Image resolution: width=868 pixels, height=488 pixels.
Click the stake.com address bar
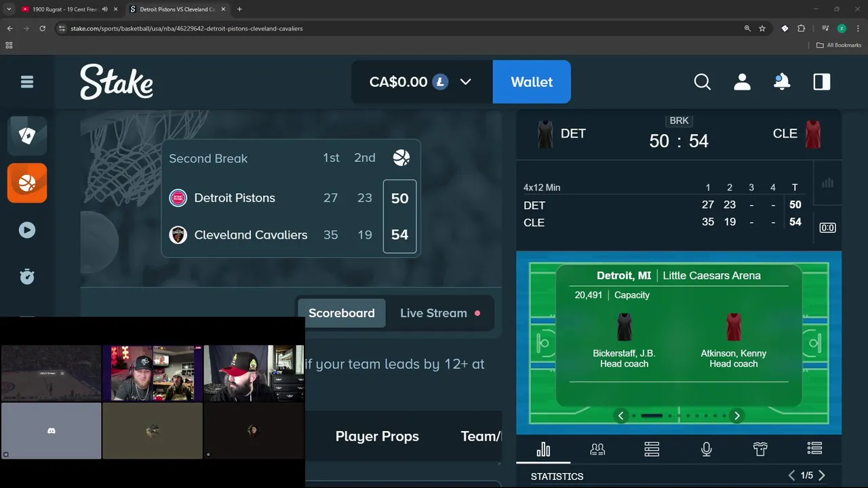click(x=400, y=28)
